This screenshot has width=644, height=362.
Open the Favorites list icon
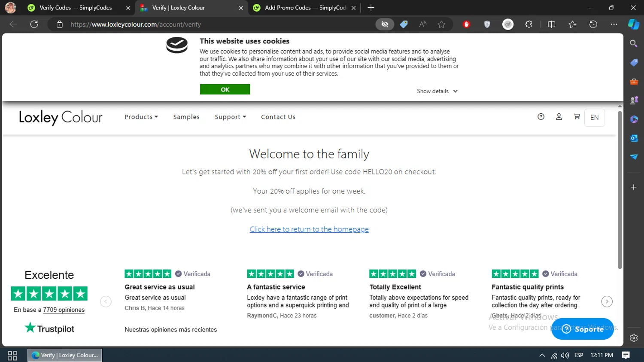point(572,24)
